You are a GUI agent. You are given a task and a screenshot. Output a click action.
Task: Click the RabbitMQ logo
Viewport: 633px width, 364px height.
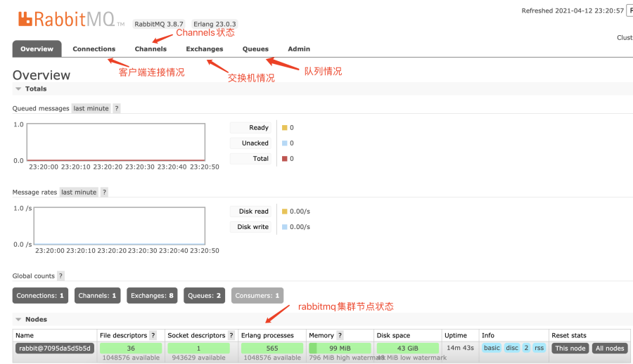67,20
